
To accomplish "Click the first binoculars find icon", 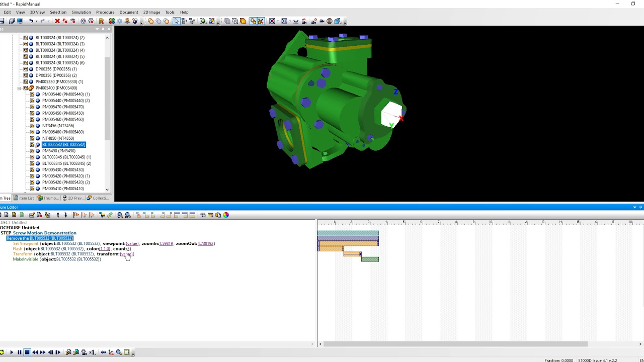I will pyautogui.click(x=120, y=215).
